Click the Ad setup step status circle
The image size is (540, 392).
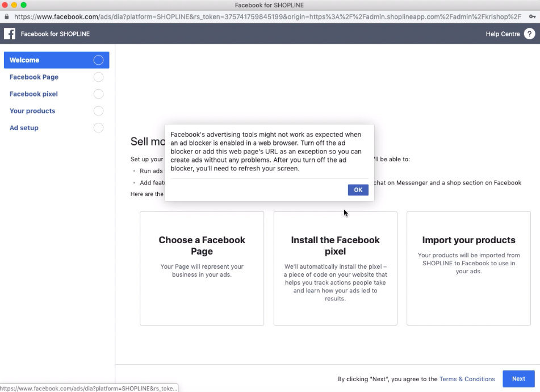click(x=98, y=128)
